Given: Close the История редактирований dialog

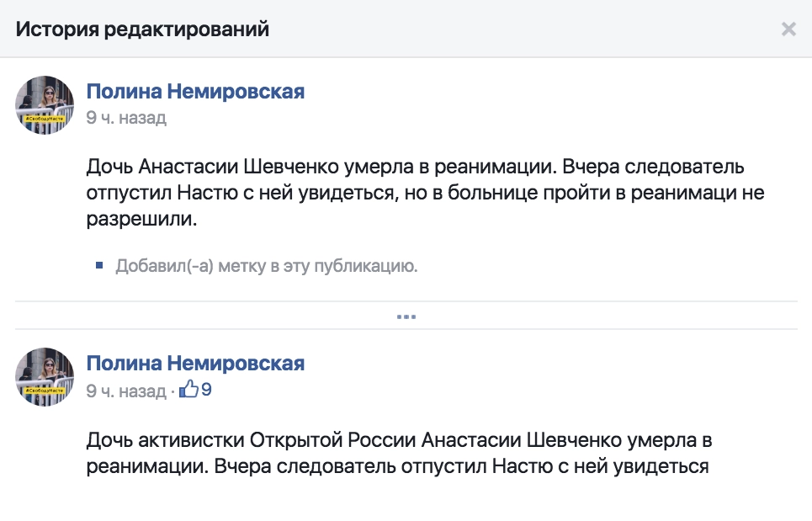Looking at the screenshot, I should tap(788, 29).
